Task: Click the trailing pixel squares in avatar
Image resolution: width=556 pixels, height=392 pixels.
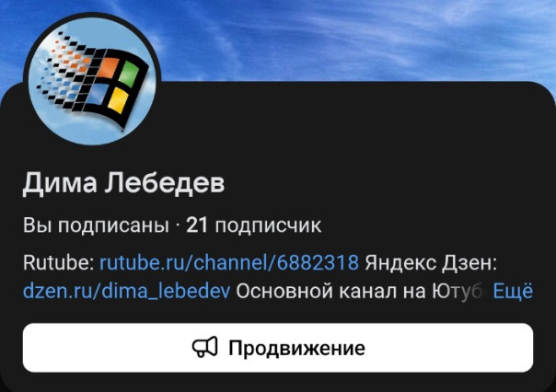Action: [x=62, y=71]
